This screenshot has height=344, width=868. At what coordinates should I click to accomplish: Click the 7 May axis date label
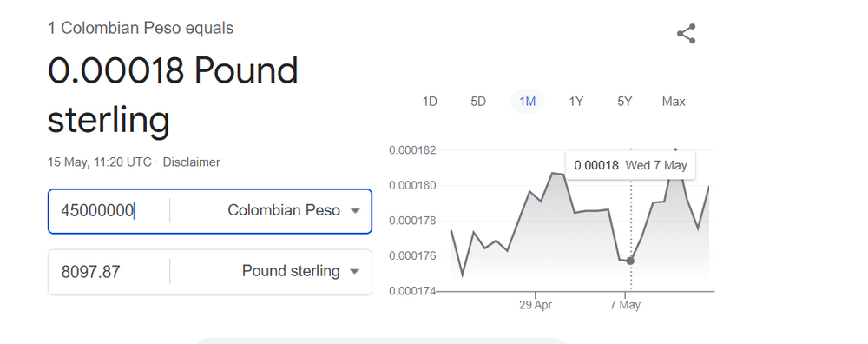point(626,305)
